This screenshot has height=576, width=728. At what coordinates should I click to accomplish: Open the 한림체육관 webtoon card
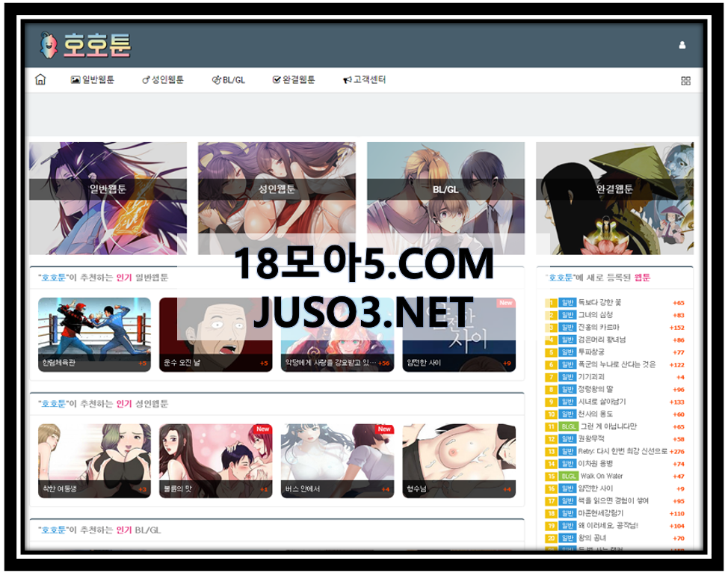point(94,334)
